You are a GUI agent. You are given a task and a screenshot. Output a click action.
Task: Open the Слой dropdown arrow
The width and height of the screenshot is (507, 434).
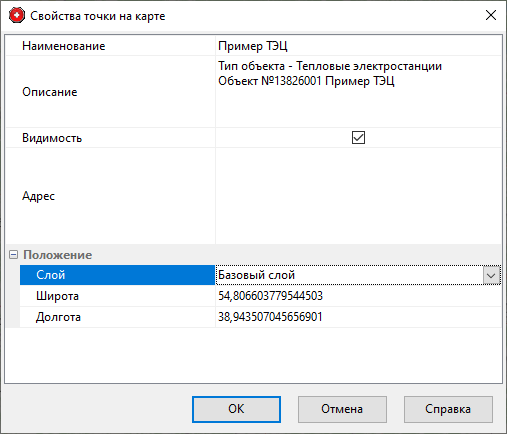coord(491,275)
